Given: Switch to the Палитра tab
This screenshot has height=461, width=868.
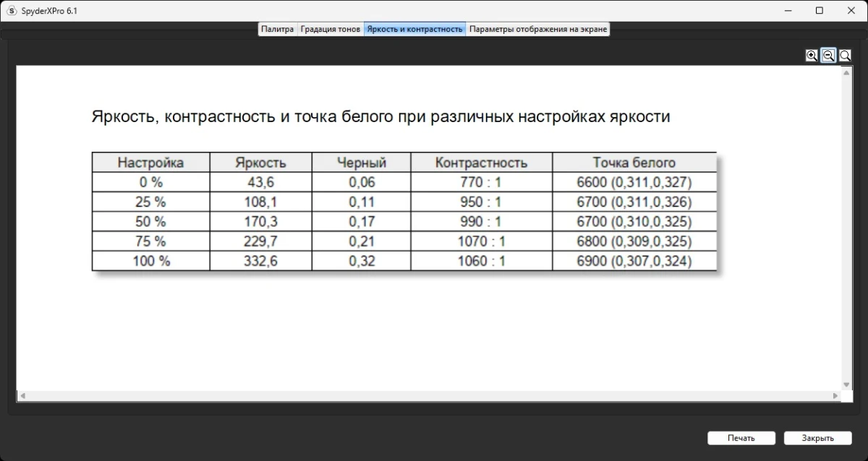Looking at the screenshot, I should 277,29.
